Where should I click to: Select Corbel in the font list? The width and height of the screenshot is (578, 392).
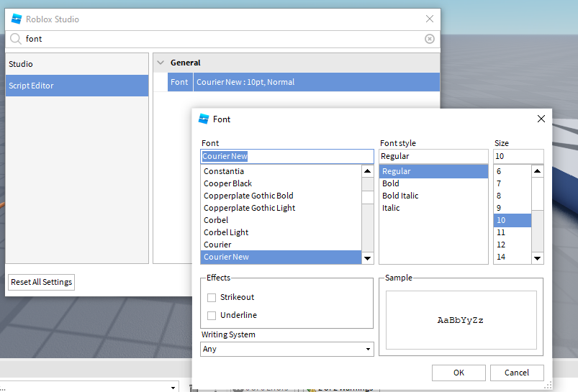pyautogui.click(x=281, y=220)
